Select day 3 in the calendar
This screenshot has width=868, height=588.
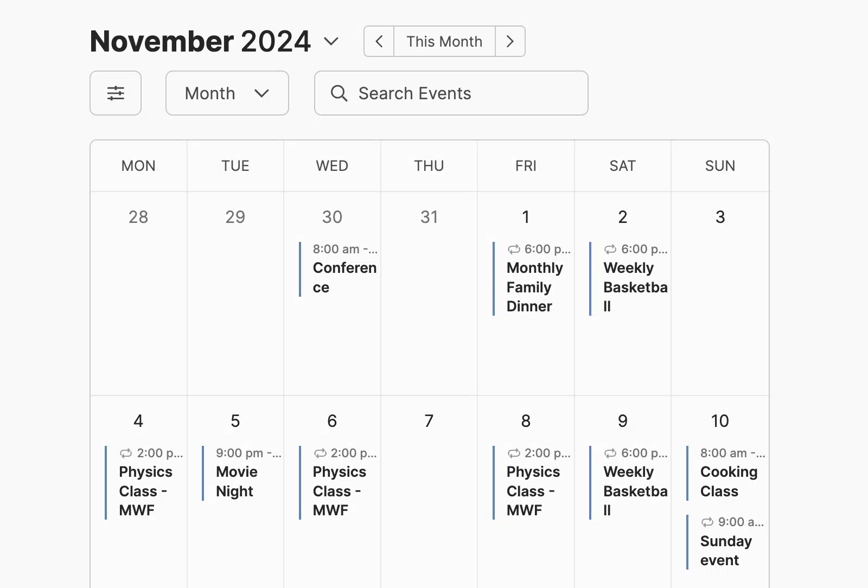pos(720,217)
